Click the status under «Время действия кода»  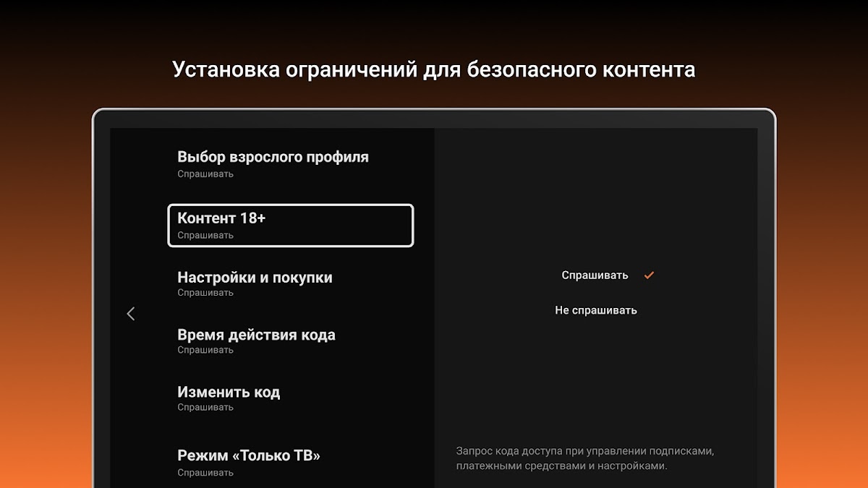[x=205, y=350]
